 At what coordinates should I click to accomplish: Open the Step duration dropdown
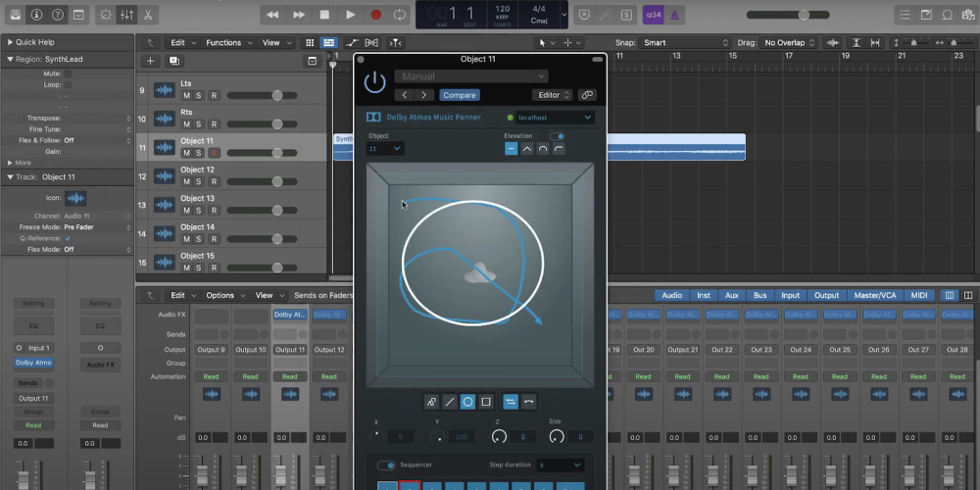point(560,465)
